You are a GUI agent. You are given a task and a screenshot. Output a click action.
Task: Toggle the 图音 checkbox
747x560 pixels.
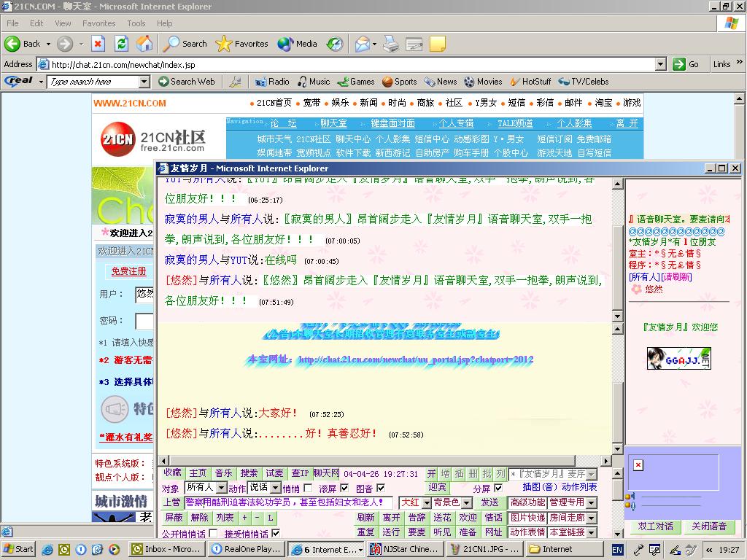point(381,488)
